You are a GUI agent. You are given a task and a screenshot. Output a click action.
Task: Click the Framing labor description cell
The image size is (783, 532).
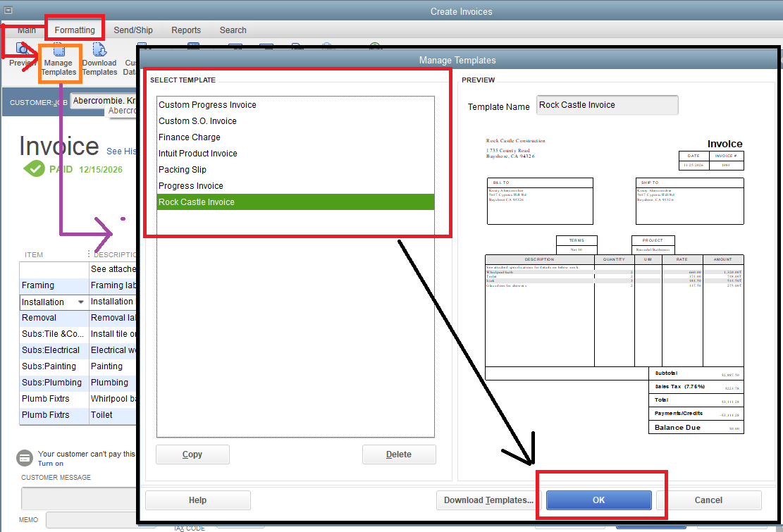pos(113,285)
